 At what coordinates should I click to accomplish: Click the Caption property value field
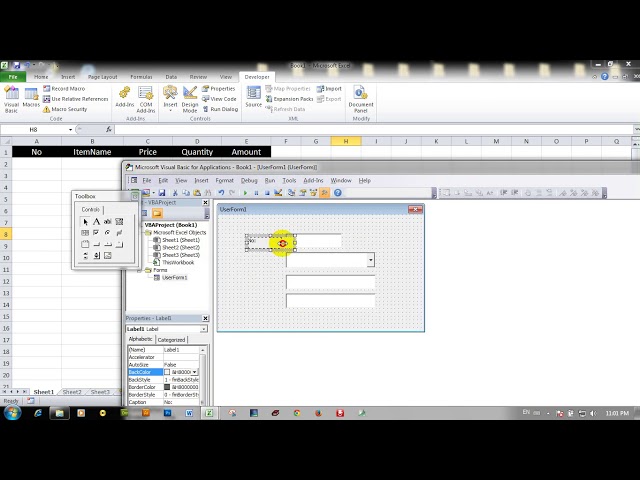tap(181, 402)
